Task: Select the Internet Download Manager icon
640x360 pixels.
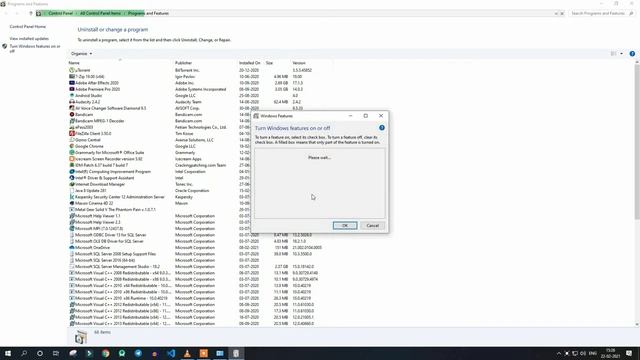Action: (72, 184)
